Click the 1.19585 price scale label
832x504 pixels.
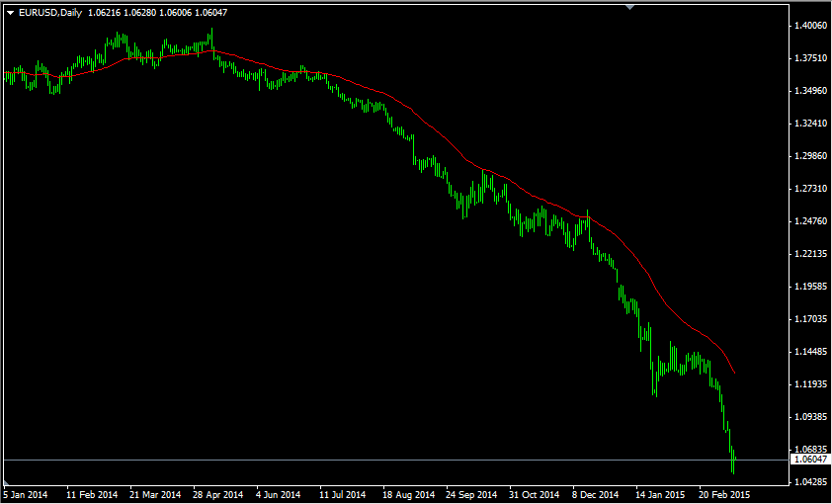pyautogui.click(x=811, y=287)
